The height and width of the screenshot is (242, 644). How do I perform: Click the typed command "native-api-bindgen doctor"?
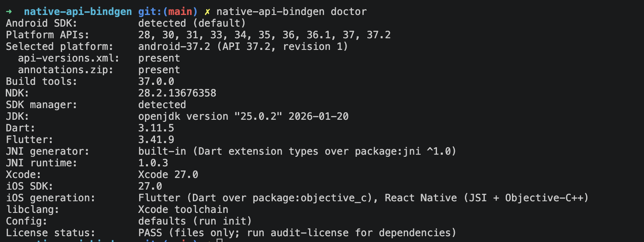(292, 12)
